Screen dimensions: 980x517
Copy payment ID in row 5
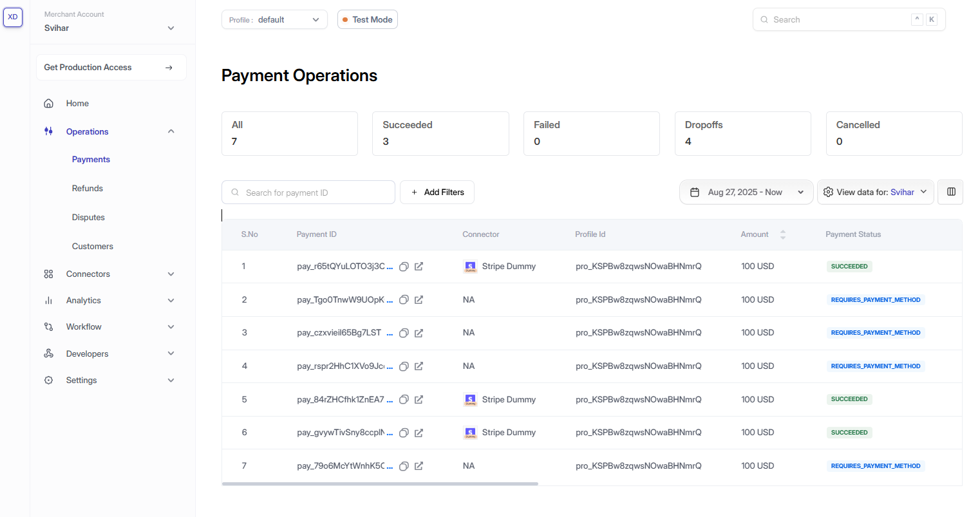click(404, 400)
